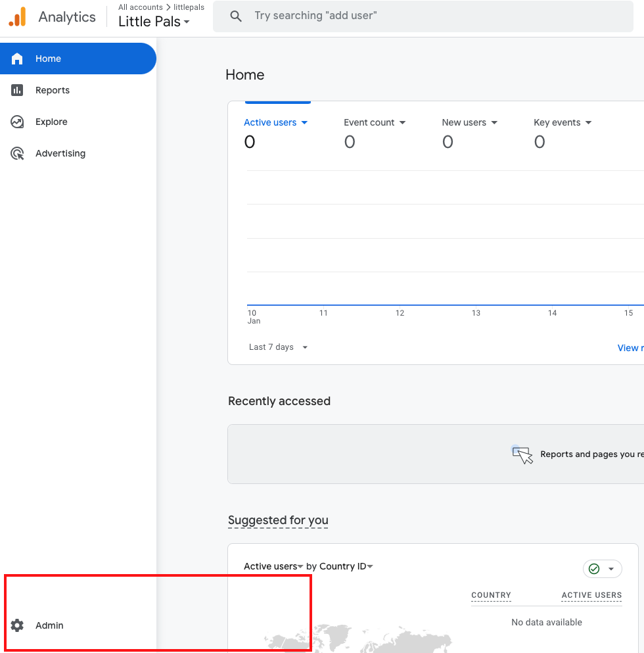Open the Last 7 days date range dropdown
The height and width of the screenshot is (653, 644).
(x=278, y=347)
